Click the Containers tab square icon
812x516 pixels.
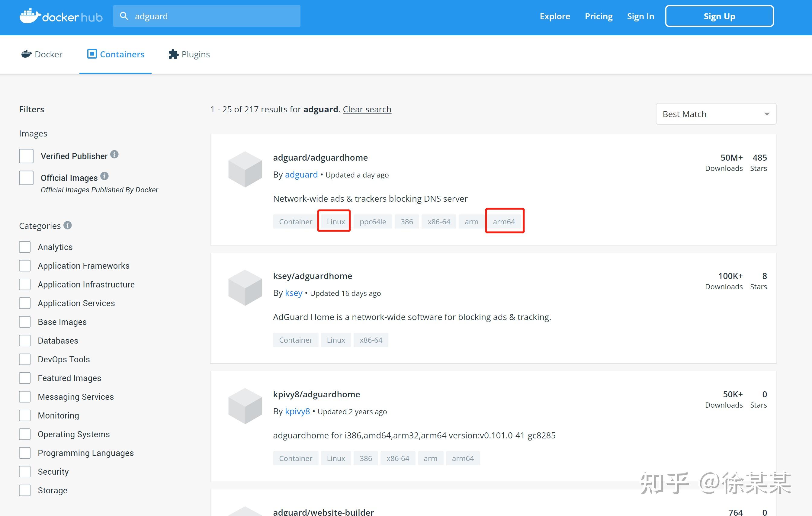[91, 54]
